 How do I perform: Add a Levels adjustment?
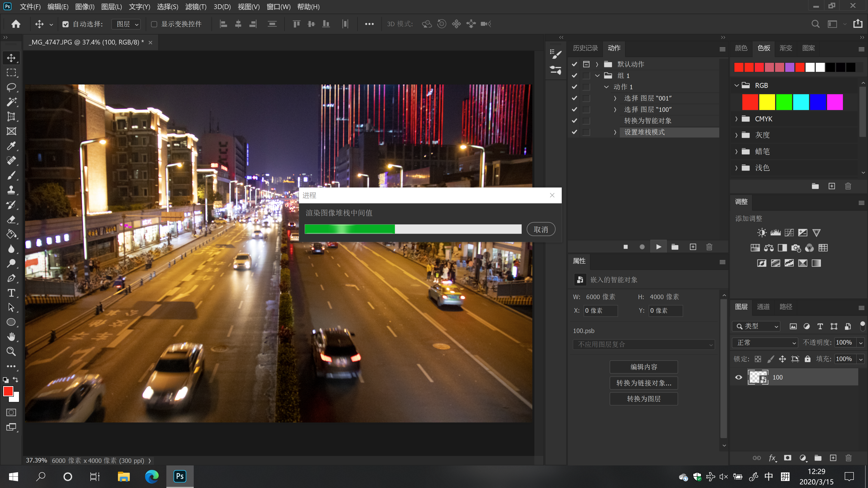tap(775, 233)
